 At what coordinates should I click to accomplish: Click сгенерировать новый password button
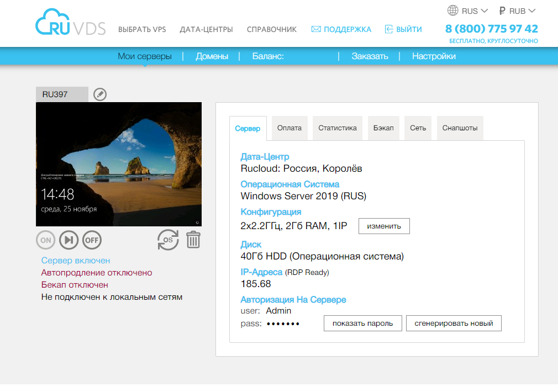pyautogui.click(x=454, y=324)
